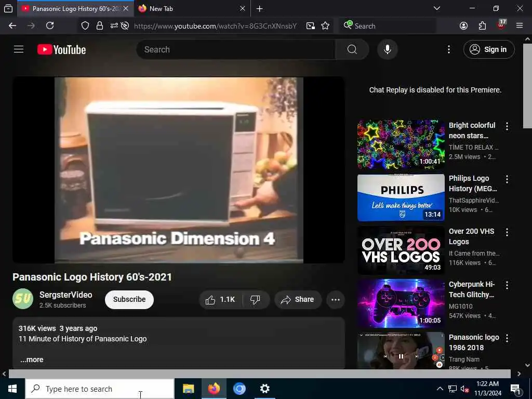
Task: Click the vertical page scrollbar thumb
Action: [x=527, y=86]
